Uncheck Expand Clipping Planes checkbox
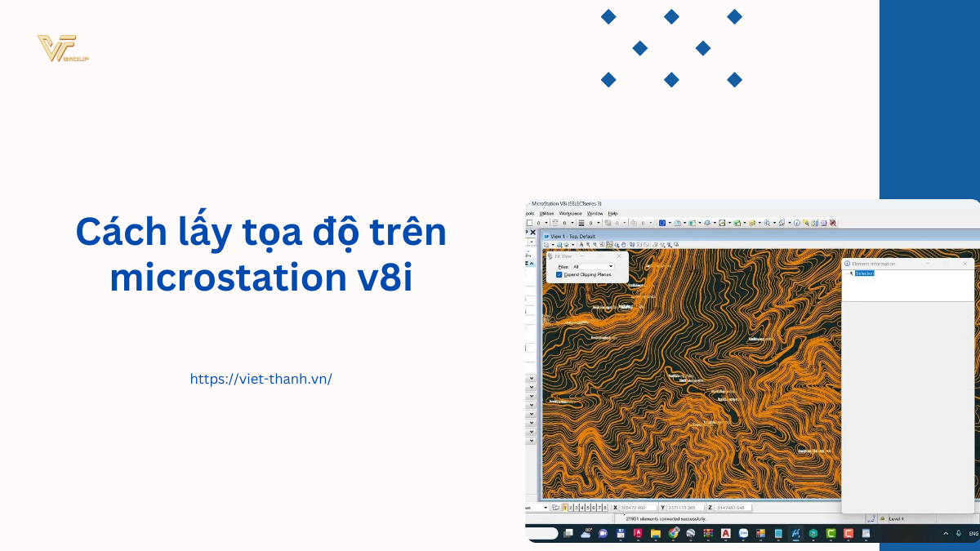This screenshot has height=551, width=980. point(559,275)
